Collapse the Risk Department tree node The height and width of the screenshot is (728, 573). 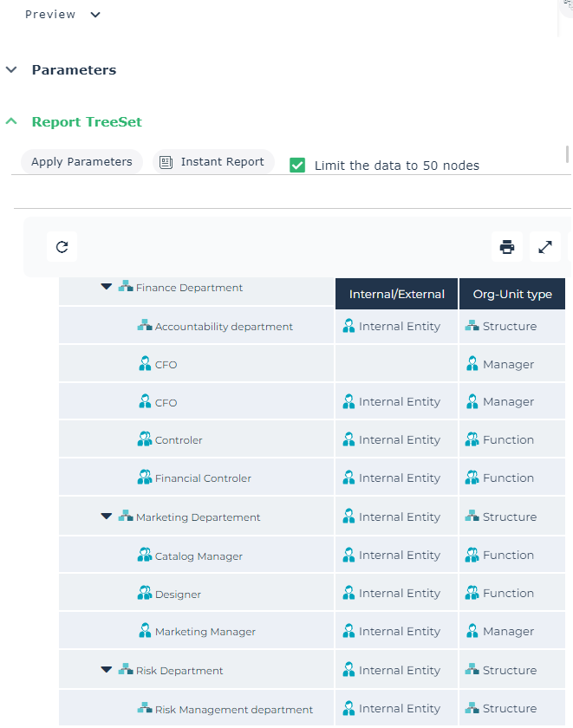coord(107,670)
